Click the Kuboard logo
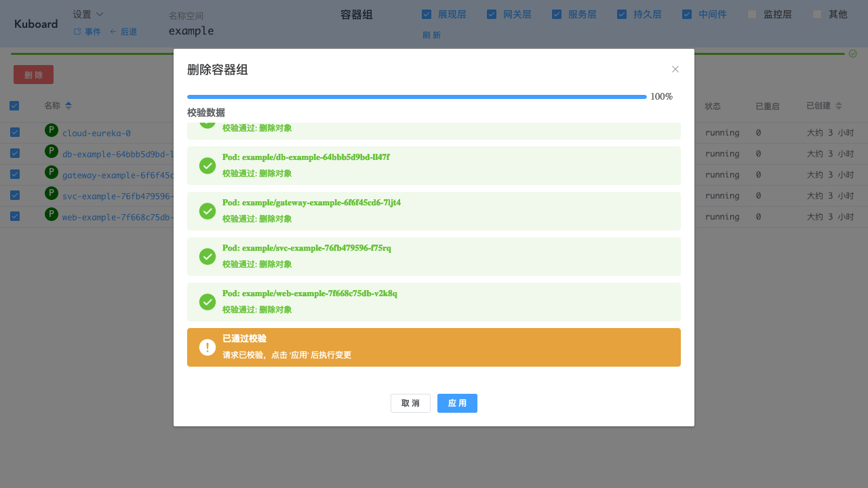The image size is (868, 488). (x=35, y=24)
